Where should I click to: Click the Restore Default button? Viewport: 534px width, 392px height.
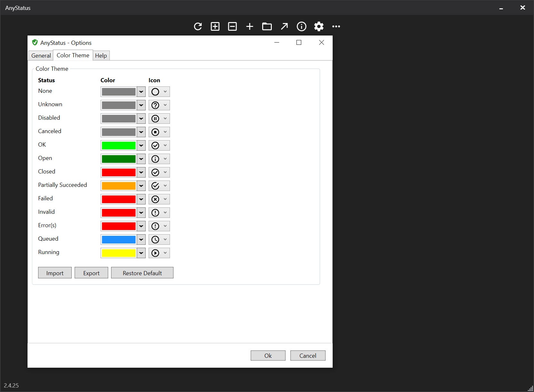point(142,273)
